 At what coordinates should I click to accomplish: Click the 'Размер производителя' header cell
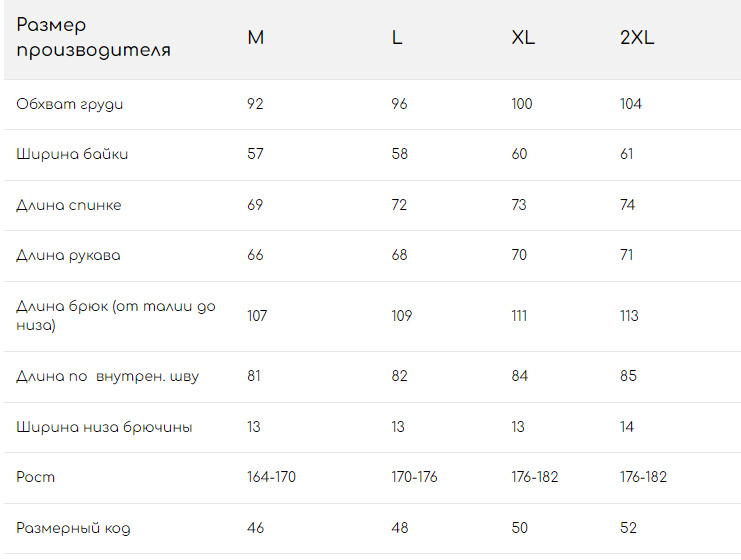coord(93,38)
